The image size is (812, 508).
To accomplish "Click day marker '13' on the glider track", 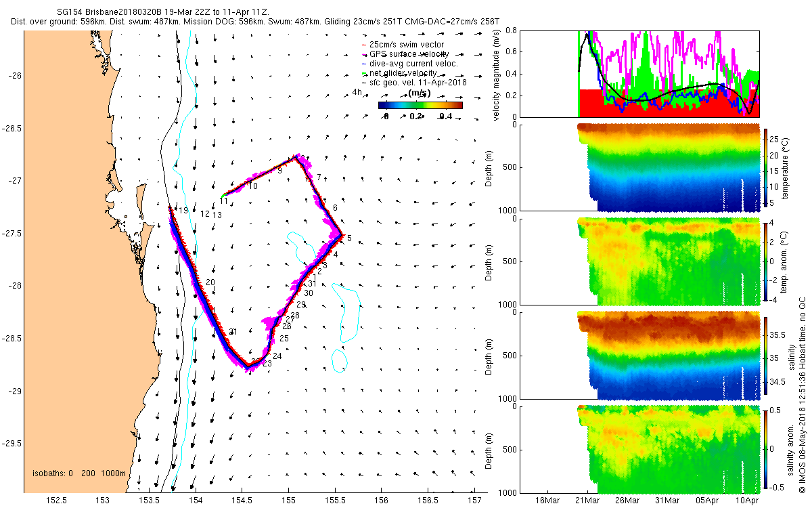I will tap(217, 215).
